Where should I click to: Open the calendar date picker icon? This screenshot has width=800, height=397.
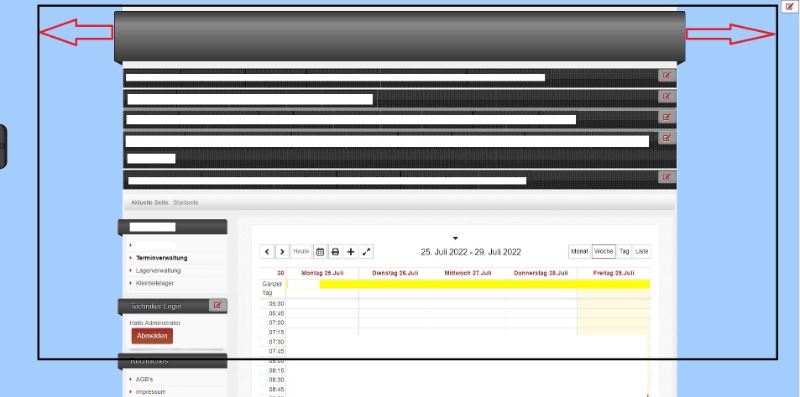pyautogui.click(x=320, y=252)
